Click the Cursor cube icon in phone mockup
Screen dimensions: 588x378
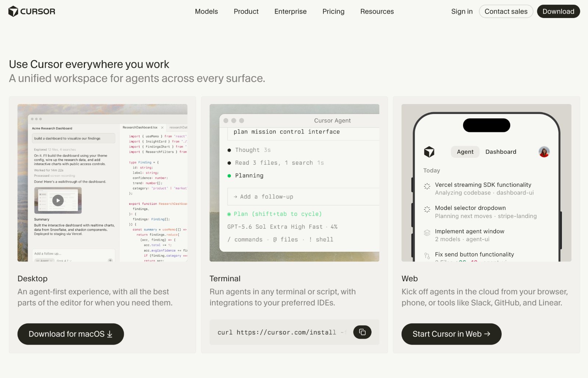pyautogui.click(x=429, y=152)
